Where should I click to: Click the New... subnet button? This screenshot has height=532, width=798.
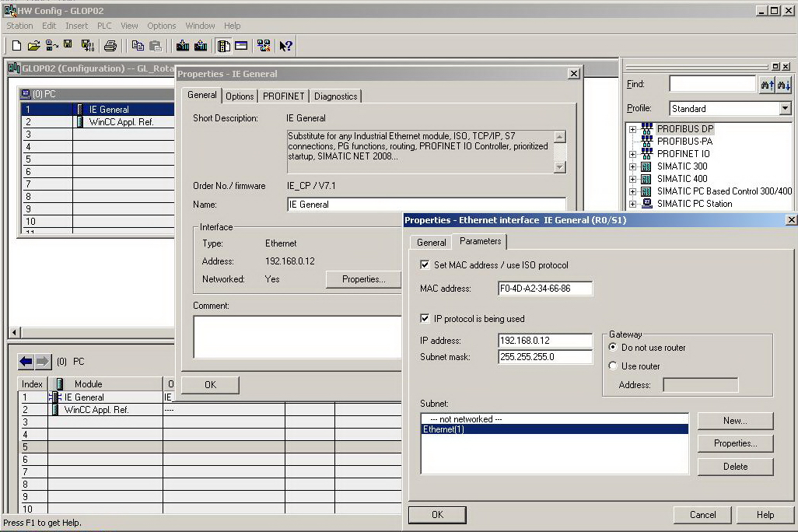click(x=736, y=421)
